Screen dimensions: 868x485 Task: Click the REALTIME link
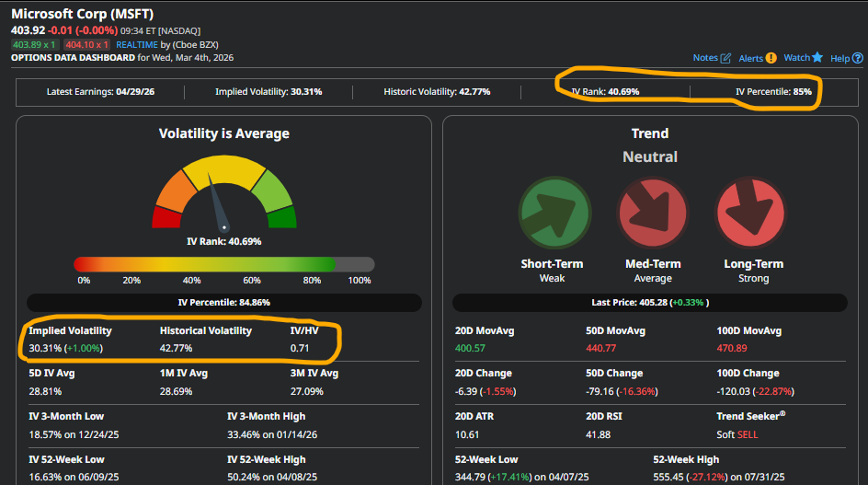click(x=137, y=45)
